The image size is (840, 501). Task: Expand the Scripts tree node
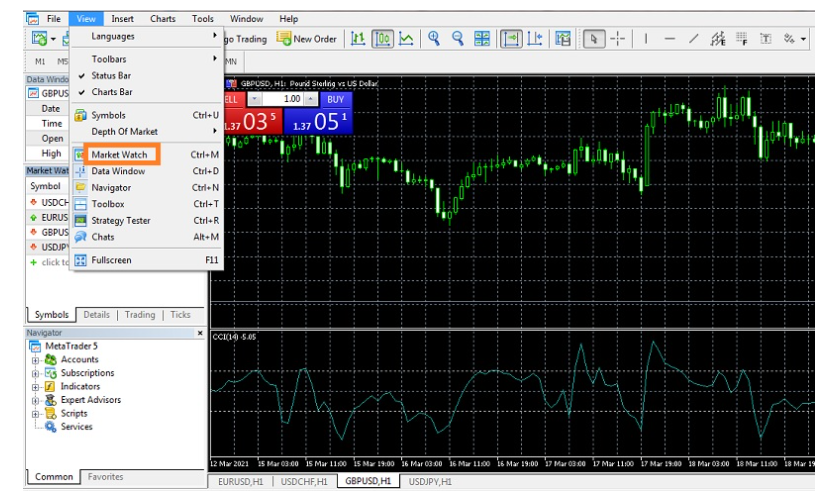pyautogui.click(x=35, y=414)
